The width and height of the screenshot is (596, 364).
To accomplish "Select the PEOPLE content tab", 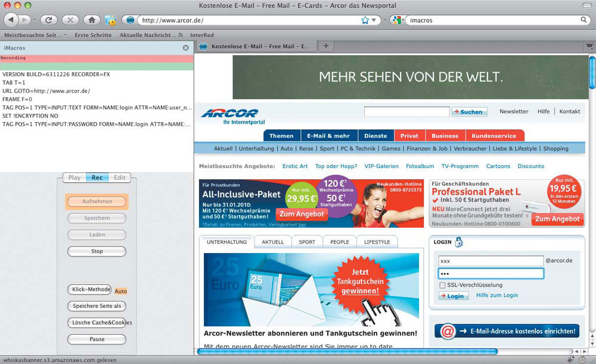I will [340, 242].
